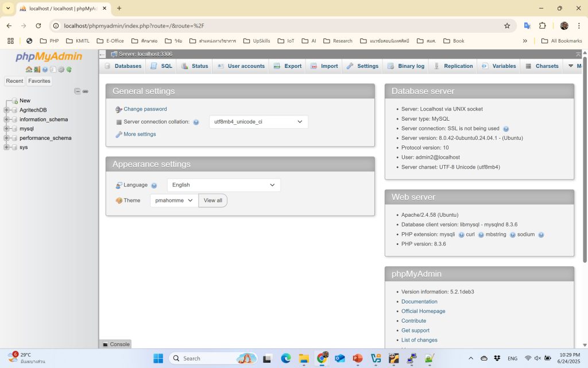Click the View all themes button
Image resolution: width=588 pixels, height=368 pixels.
pyautogui.click(x=212, y=200)
